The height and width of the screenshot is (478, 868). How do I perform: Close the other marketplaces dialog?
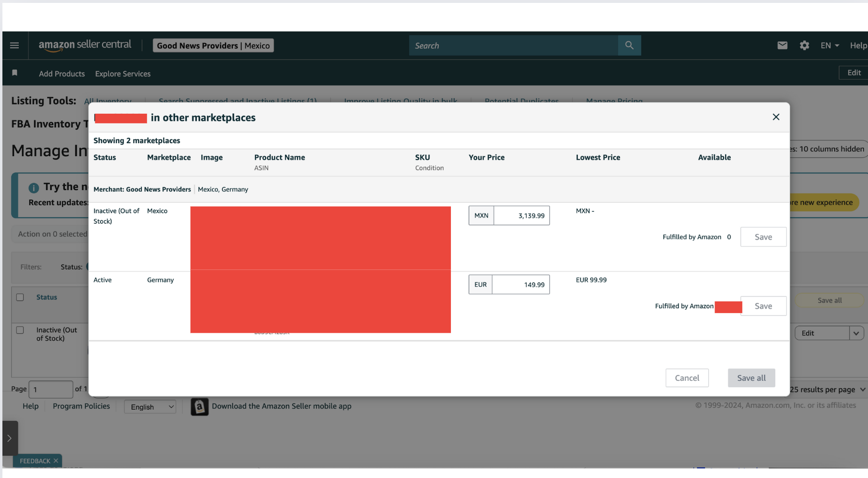[x=776, y=117]
